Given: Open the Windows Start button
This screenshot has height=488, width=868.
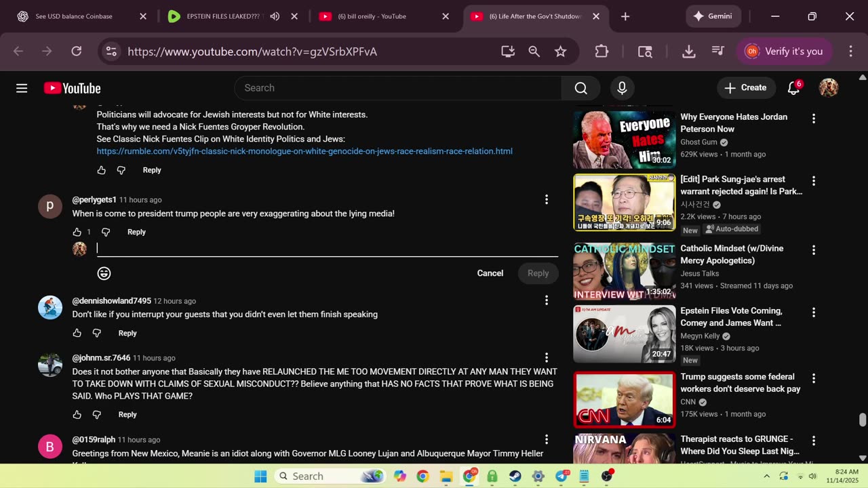Looking at the screenshot, I should point(260,476).
